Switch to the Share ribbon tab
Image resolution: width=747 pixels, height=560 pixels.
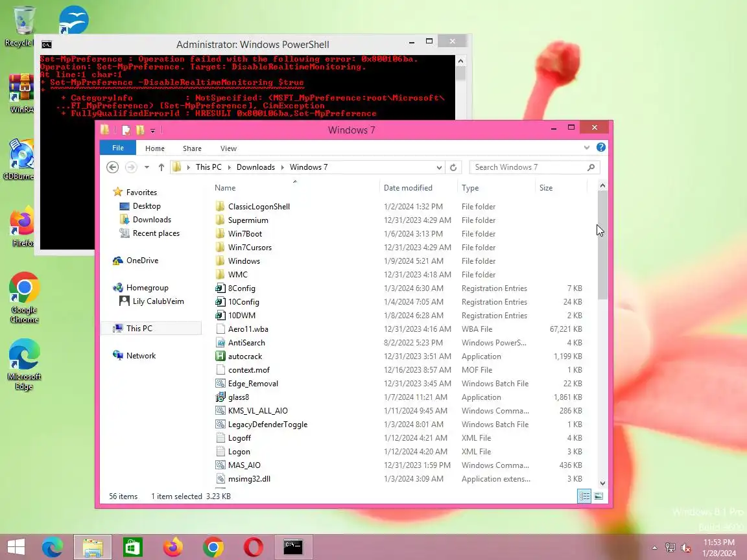[x=192, y=148]
